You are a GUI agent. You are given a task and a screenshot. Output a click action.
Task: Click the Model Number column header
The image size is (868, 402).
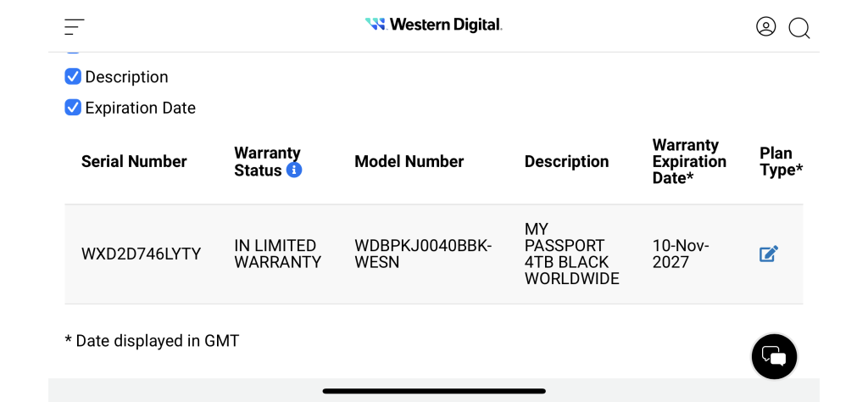409,162
